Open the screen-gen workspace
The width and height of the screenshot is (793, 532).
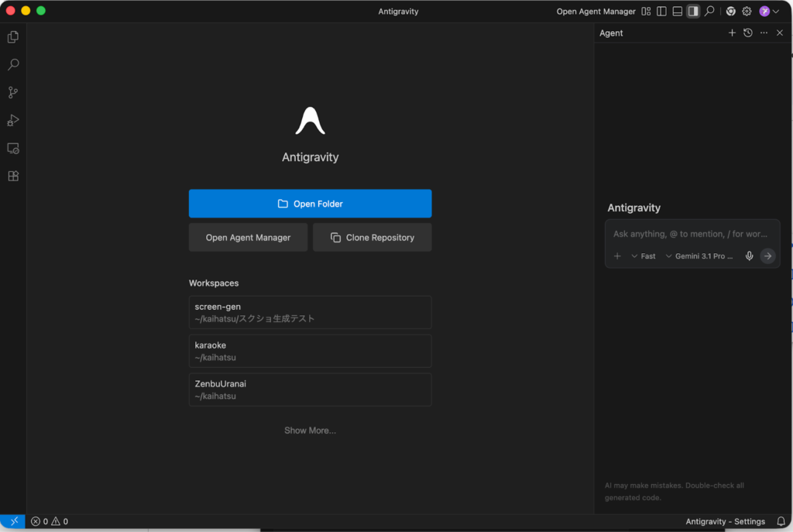pyautogui.click(x=310, y=312)
